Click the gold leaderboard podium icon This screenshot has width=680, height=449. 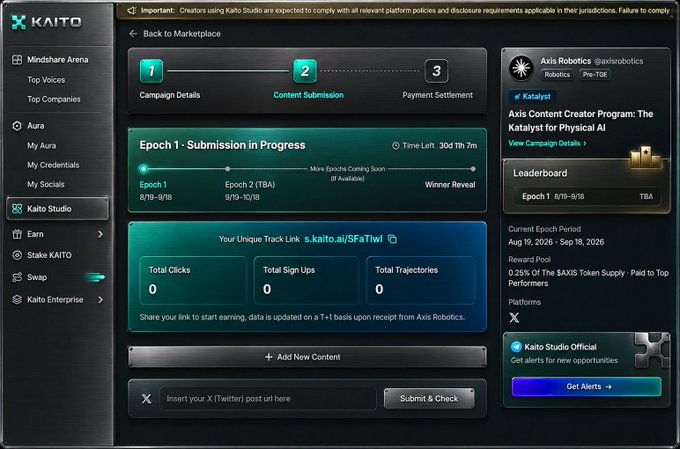[x=645, y=157]
